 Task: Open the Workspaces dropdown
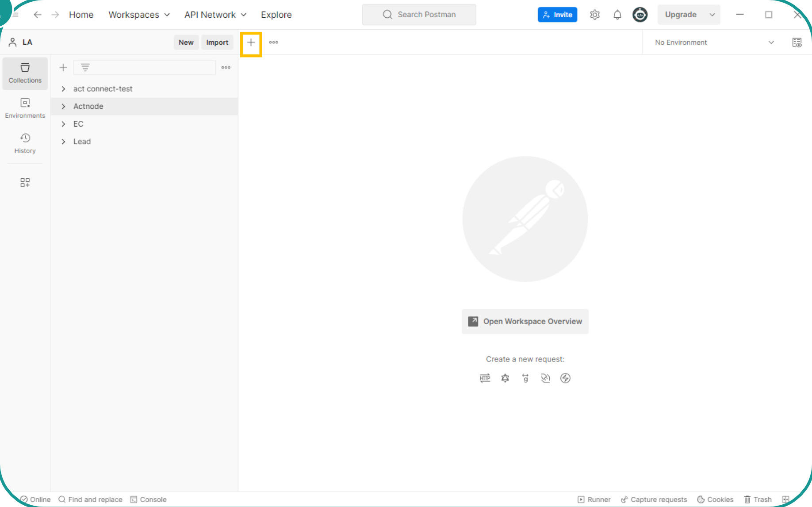[x=139, y=15]
